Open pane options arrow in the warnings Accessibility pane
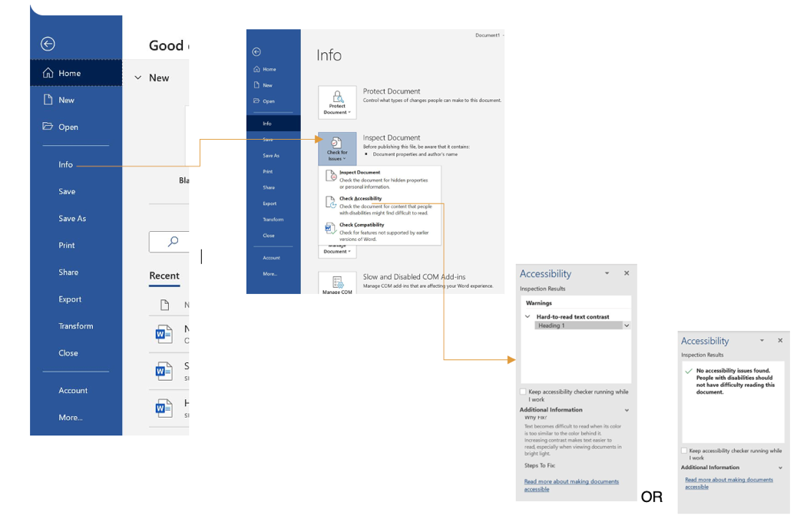 tap(607, 273)
